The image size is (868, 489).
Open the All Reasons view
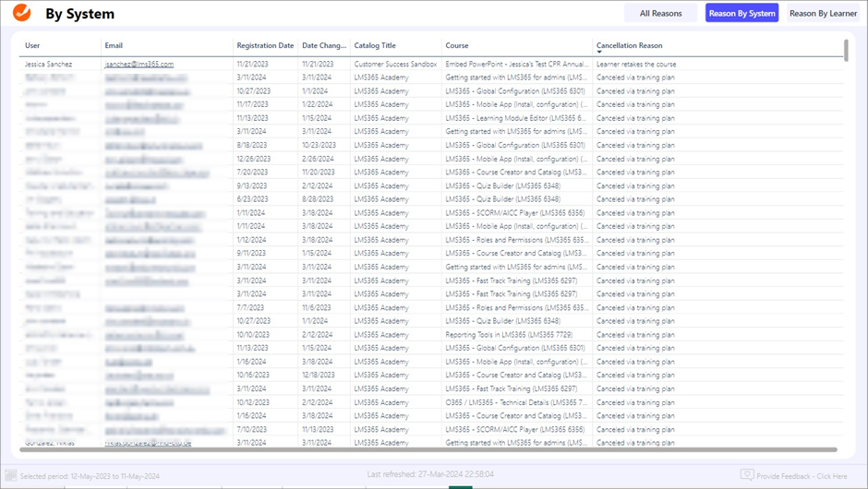pyautogui.click(x=660, y=13)
